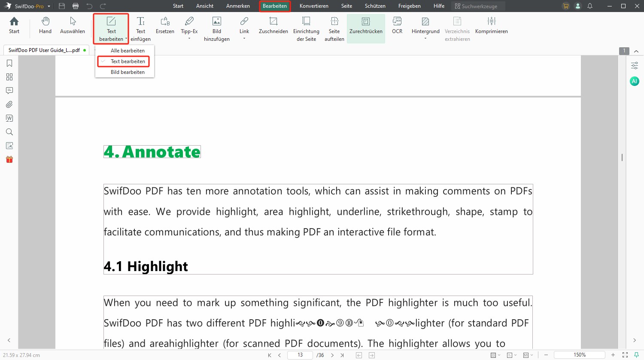Select the Hand tool
This screenshot has width=644, height=360.
pos(45,26)
